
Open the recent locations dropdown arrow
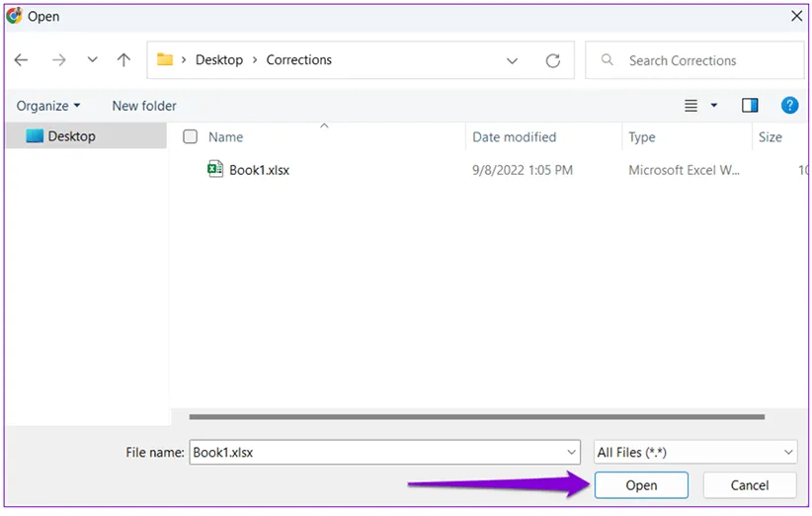pos(92,60)
